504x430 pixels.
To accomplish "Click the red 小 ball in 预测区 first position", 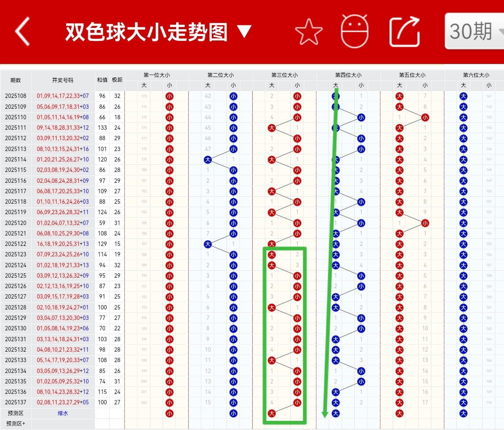I will (x=170, y=413).
